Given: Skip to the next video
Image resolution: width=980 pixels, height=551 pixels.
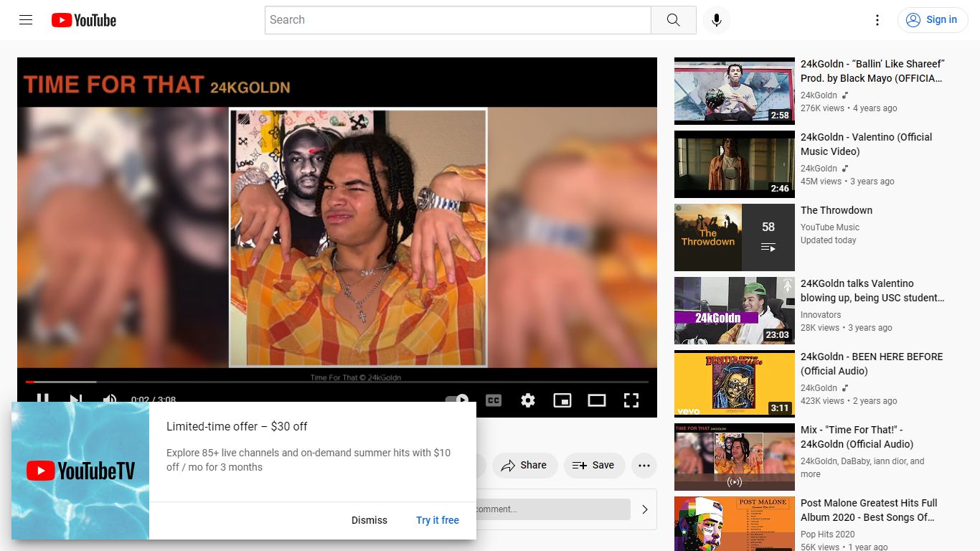Looking at the screenshot, I should click(76, 398).
